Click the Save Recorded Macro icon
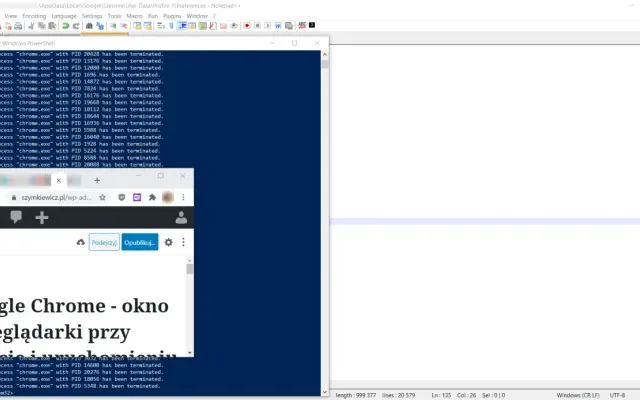 (x=289, y=26)
